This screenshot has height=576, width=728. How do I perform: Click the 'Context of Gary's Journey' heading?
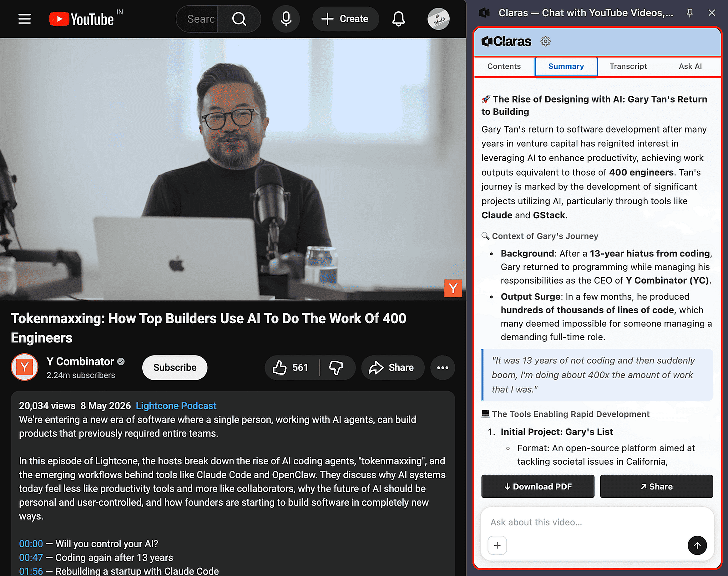coord(545,236)
